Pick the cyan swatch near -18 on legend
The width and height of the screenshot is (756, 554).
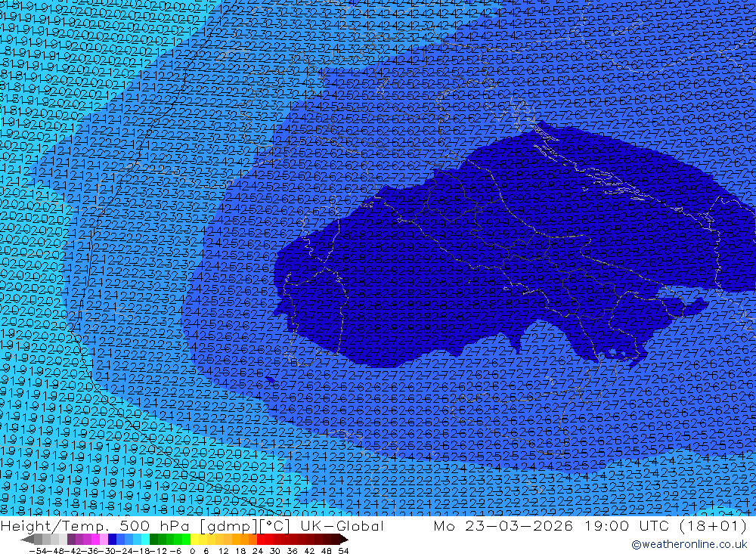pos(144,540)
